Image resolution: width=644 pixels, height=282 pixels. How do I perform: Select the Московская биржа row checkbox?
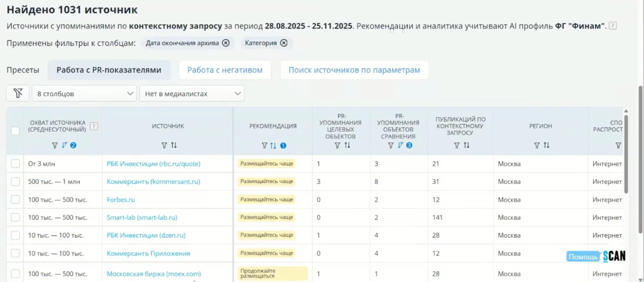[x=15, y=274]
